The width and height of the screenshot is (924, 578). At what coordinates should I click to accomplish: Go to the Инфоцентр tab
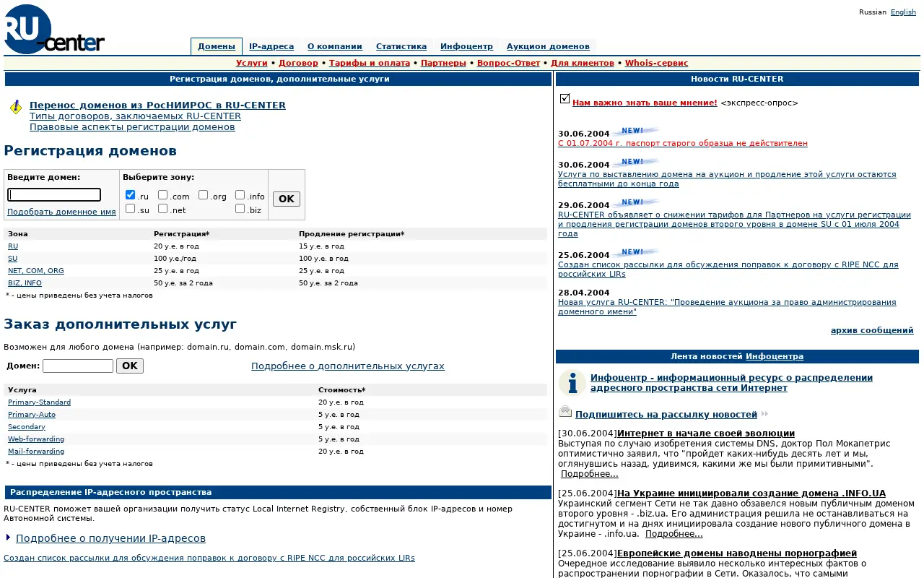[467, 46]
